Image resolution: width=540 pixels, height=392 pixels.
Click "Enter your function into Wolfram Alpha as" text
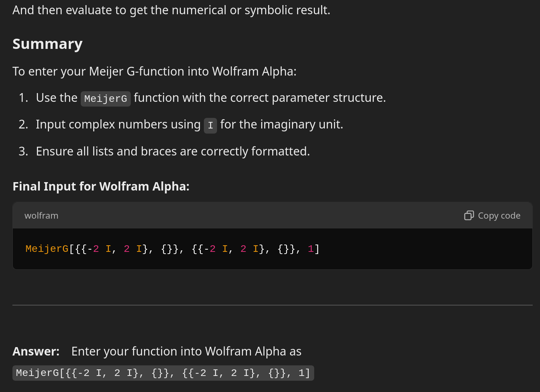click(186, 351)
